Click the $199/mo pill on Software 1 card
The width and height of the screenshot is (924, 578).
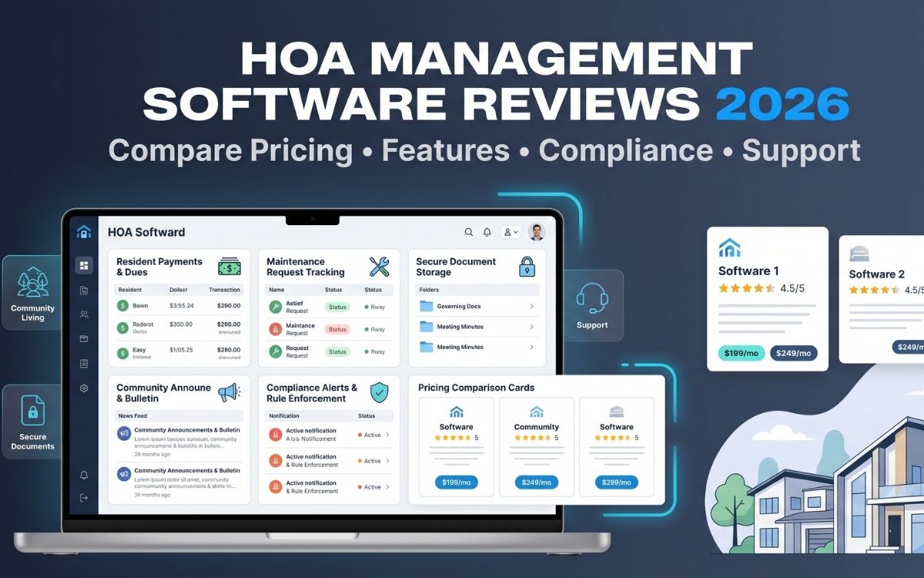point(740,353)
